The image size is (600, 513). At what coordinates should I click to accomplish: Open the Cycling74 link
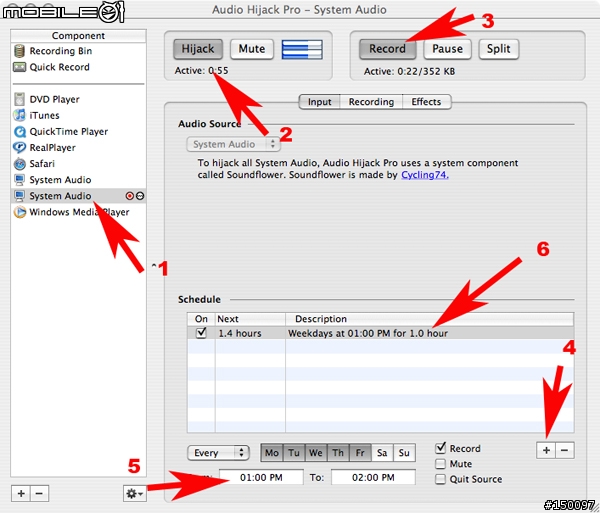coord(425,175)
